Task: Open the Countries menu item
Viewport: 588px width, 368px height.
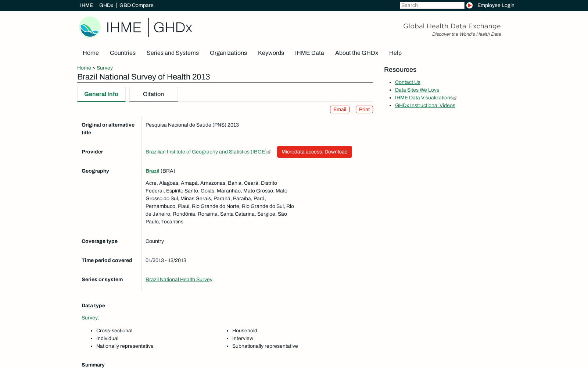Action: click(x=123, y=53)
